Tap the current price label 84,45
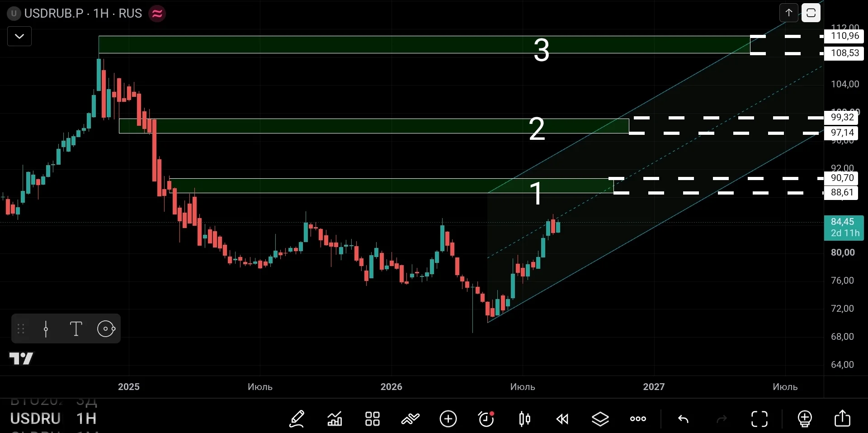Screen dimensions: 868x433 click(844, 227)
